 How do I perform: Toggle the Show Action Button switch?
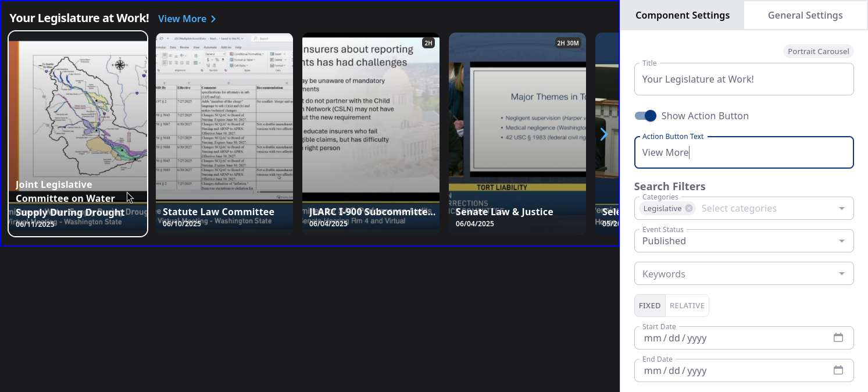click(645, 116)
